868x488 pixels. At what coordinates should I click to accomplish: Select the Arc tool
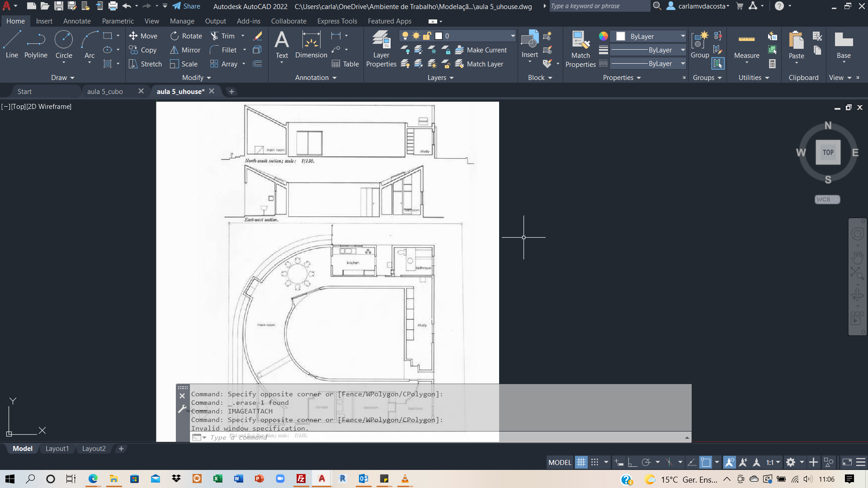90,45
